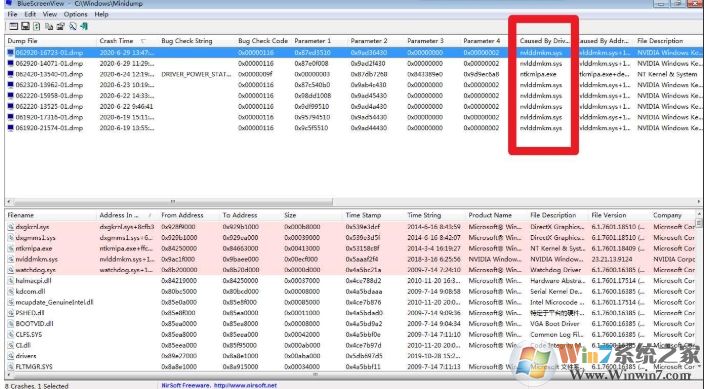Open the View menu

50,14
